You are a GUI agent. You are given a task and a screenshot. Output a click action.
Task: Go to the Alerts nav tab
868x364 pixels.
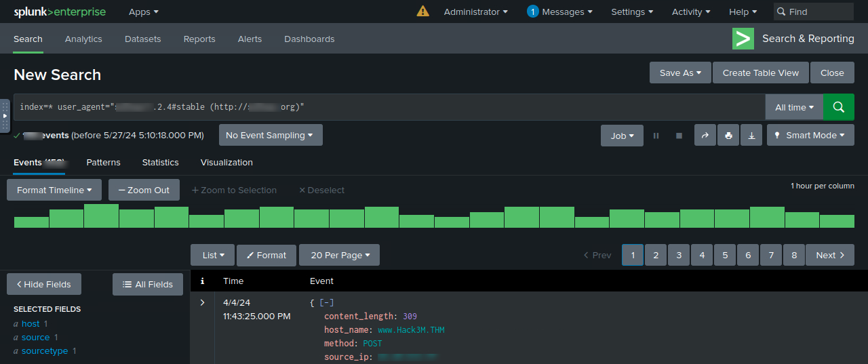(250, 39)
